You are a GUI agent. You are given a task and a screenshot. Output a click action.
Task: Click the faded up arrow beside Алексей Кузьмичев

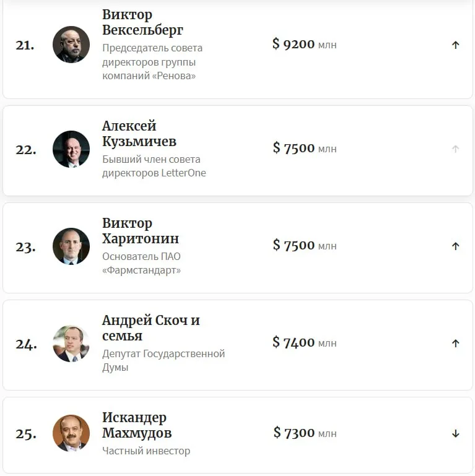click(456, 149)
